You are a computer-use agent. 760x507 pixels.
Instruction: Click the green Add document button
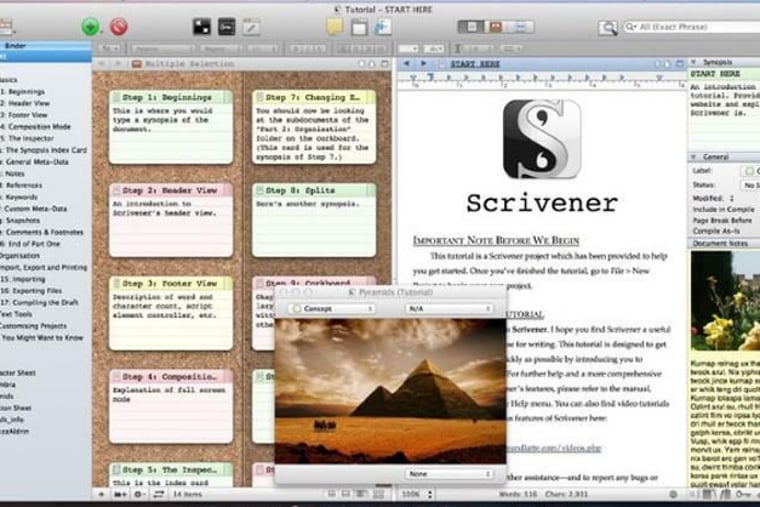click(90, 27)
